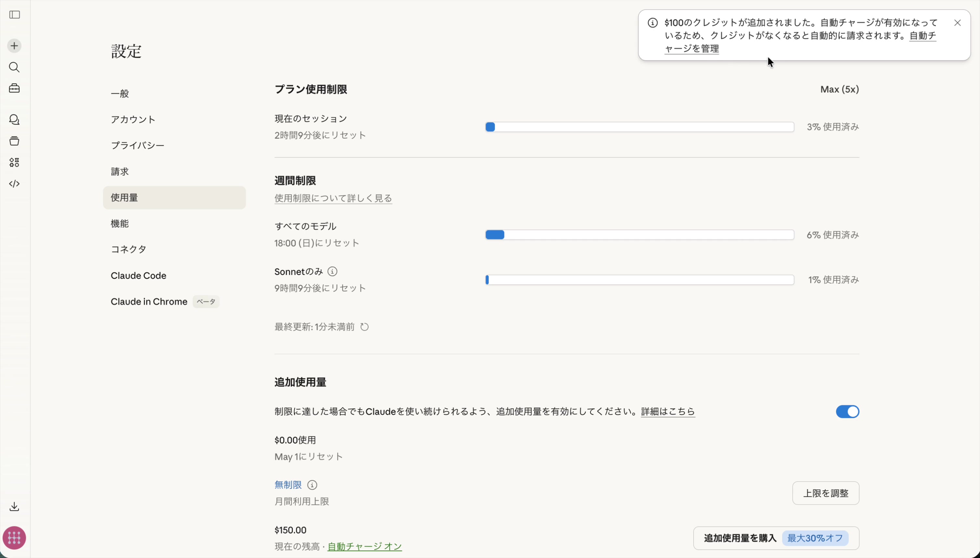Click the 上限を調整 button
The height and width of the screenshot is (558, 980).
[x=825, y=493]
